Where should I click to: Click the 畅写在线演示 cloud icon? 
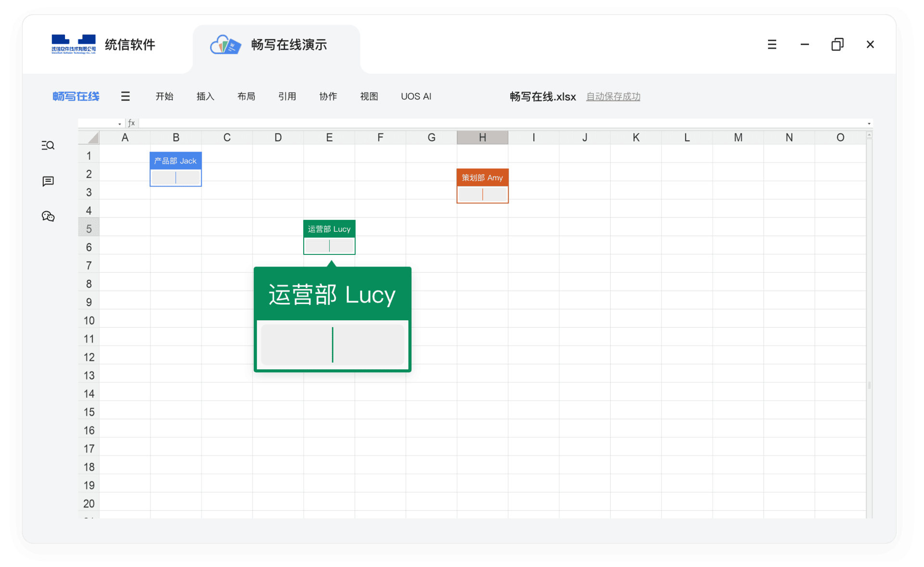(225, 45)
